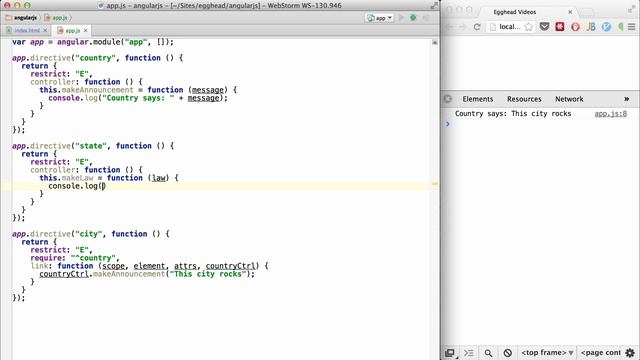Click the DevTools search magnifier icon
This screenshot has height=360, width=640.
pos(488,353)
